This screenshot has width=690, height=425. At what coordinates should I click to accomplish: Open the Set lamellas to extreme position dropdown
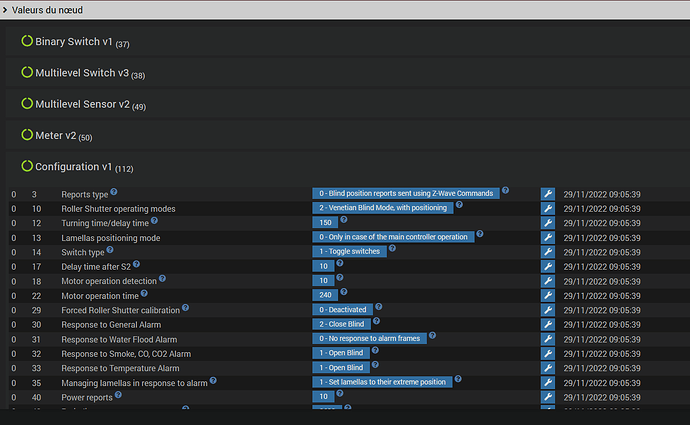point(382,382)
